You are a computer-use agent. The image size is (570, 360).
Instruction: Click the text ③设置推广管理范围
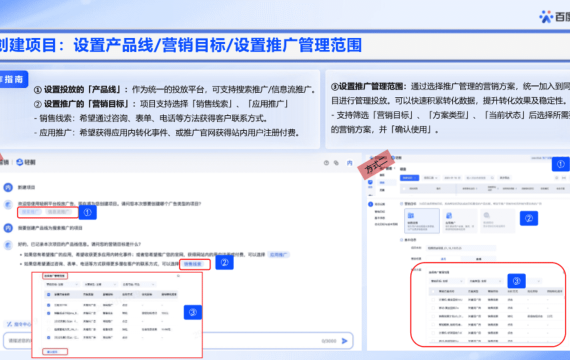point(368,87)
